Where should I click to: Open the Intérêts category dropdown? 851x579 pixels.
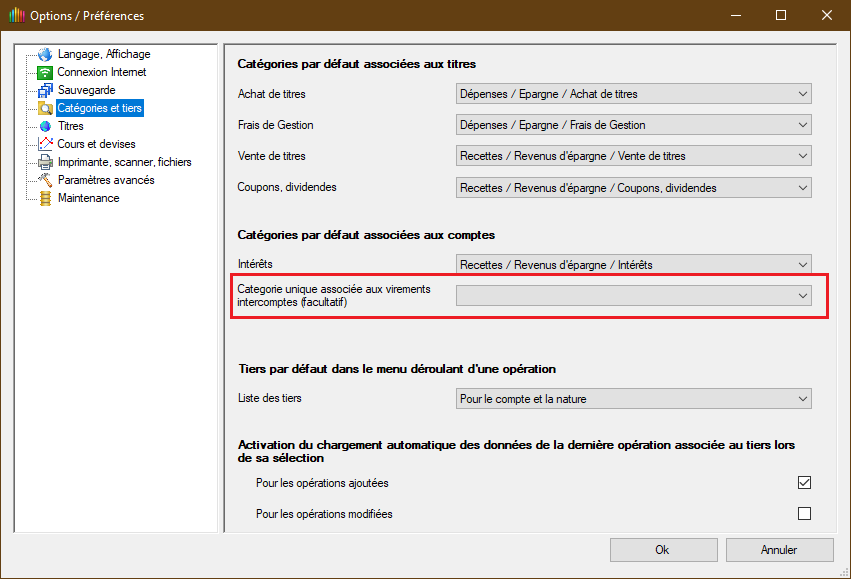tap(633, 265)
